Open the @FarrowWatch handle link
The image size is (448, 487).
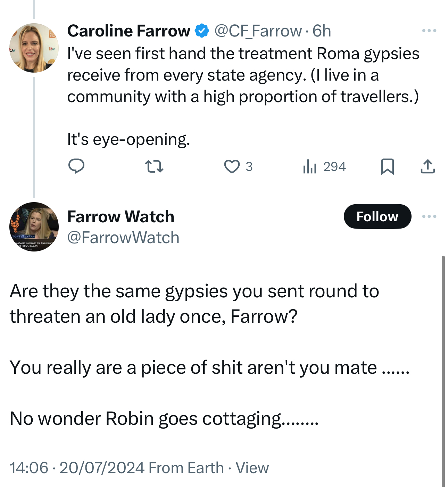click(123, 238)
